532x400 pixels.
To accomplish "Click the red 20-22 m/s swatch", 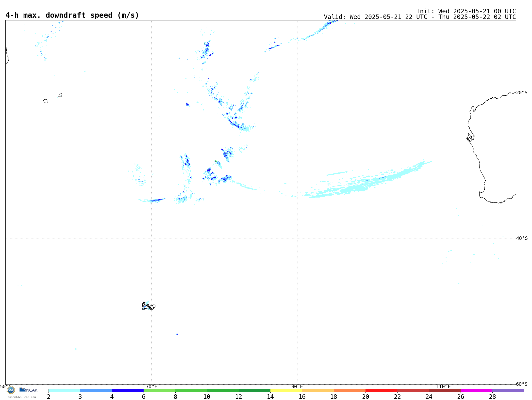I will tap(382, 391).
